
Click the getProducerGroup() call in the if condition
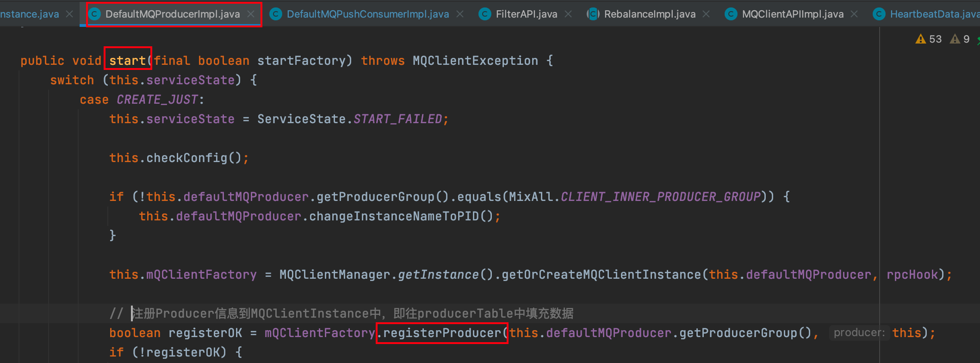coord(383,197)
